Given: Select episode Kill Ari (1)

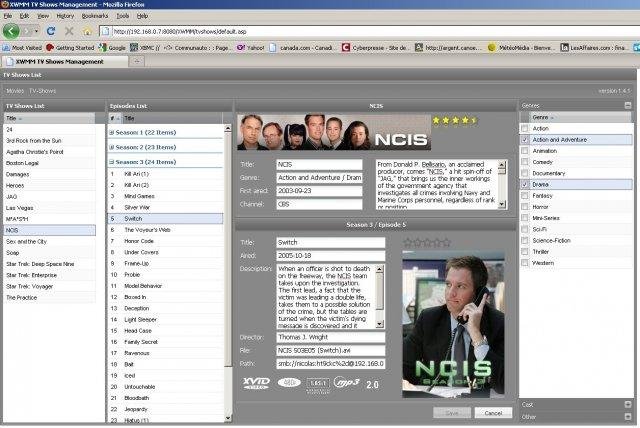Looking at the screenshot, I should [x=165, y=174].
